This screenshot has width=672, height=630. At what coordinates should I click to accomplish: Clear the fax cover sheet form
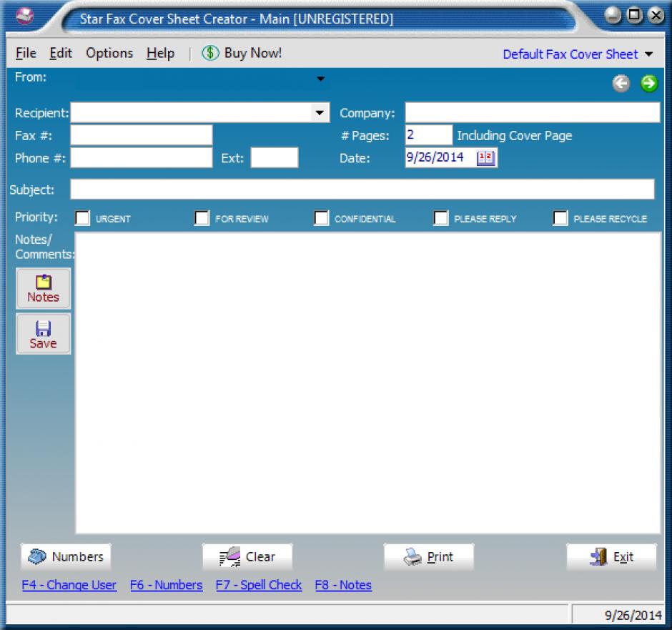(247, 557)
